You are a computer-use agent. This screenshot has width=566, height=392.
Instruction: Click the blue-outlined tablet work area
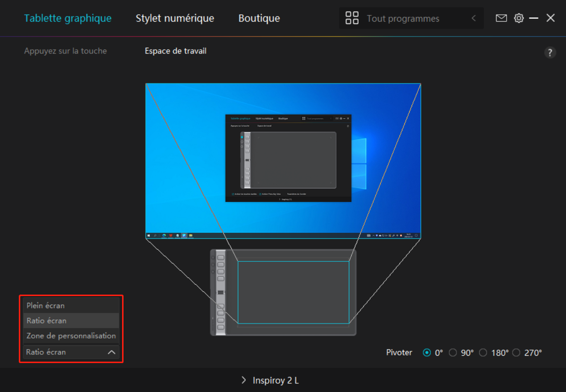pyautogui.click(x=293, y=292)
